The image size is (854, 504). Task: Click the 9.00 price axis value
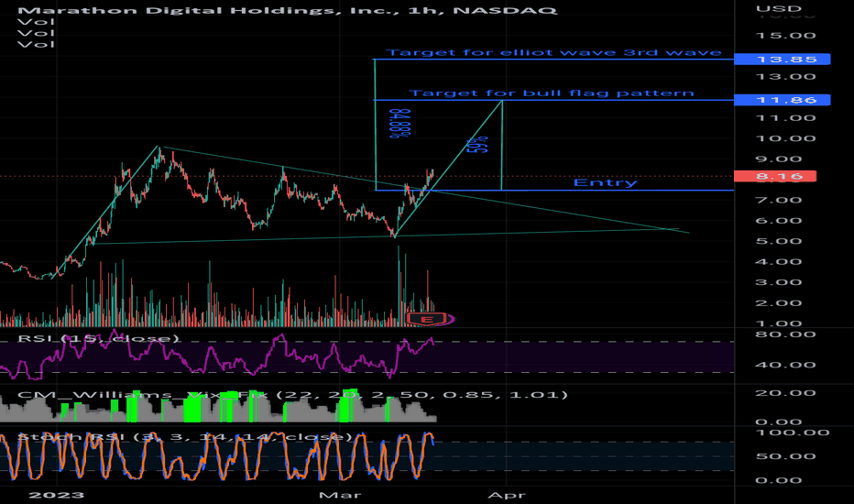point(779,159)
